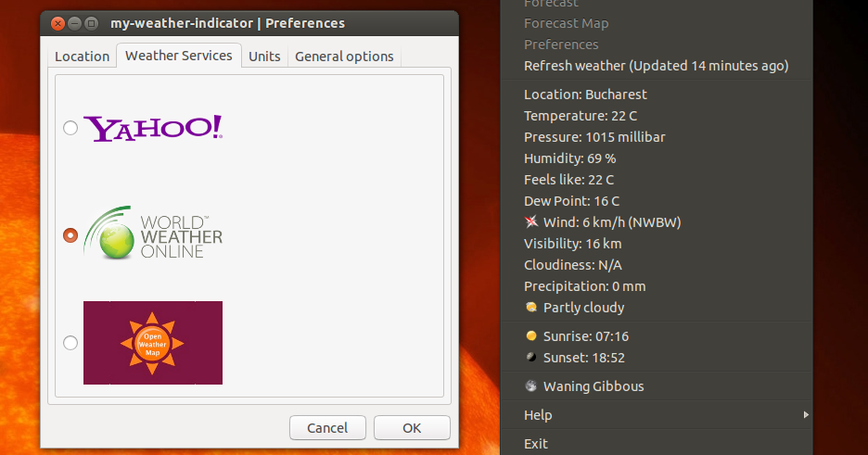868x455 pixels.
Task: Click the Waning Gibbous moon phase icon
Action: (531, 385)
